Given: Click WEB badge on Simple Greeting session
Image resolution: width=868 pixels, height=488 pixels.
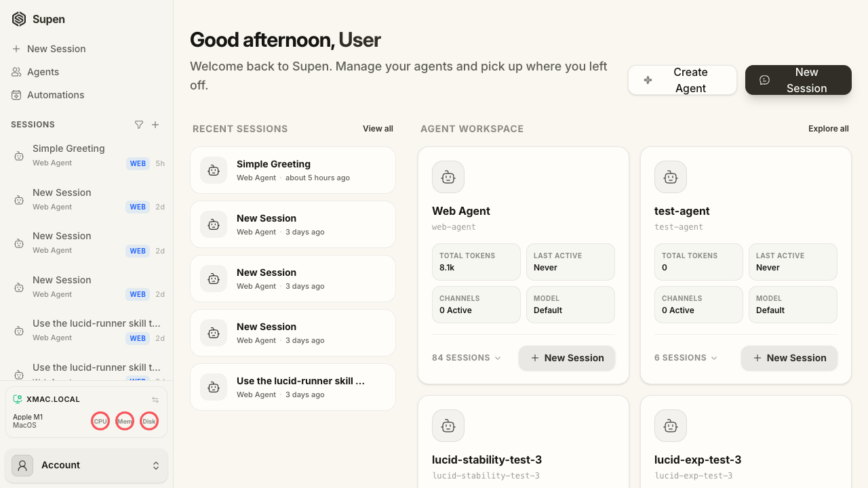Looking at the screenshot, I should [x=138, y=163].
